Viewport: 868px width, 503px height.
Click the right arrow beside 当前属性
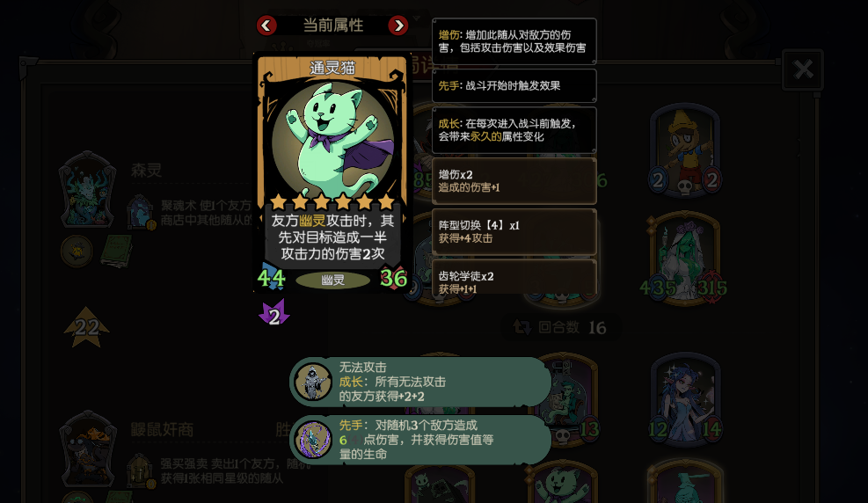[398, 26]
